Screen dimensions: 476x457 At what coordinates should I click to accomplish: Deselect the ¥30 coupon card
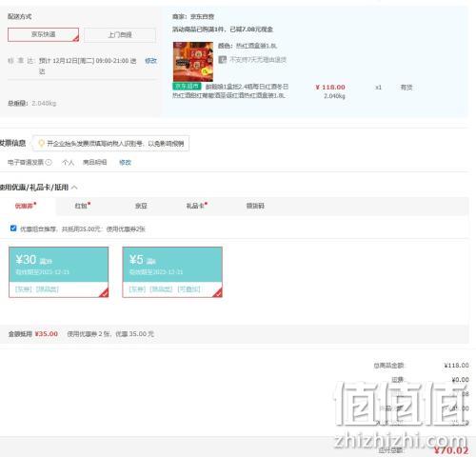point(59,272)
